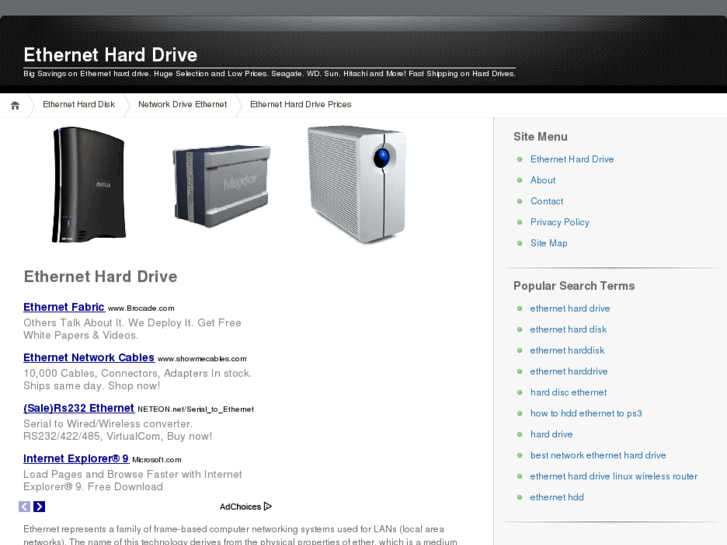
Task: Click the AdChoices label
Action: (240, 507)
